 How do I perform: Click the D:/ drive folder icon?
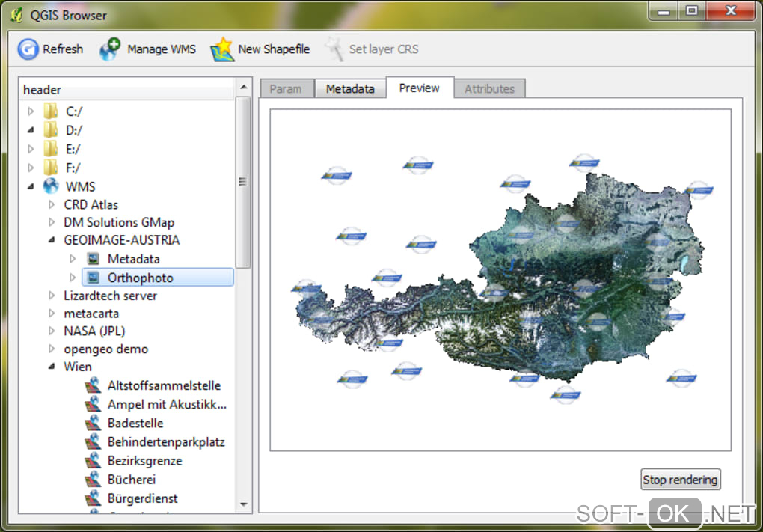tap(51, 130)
